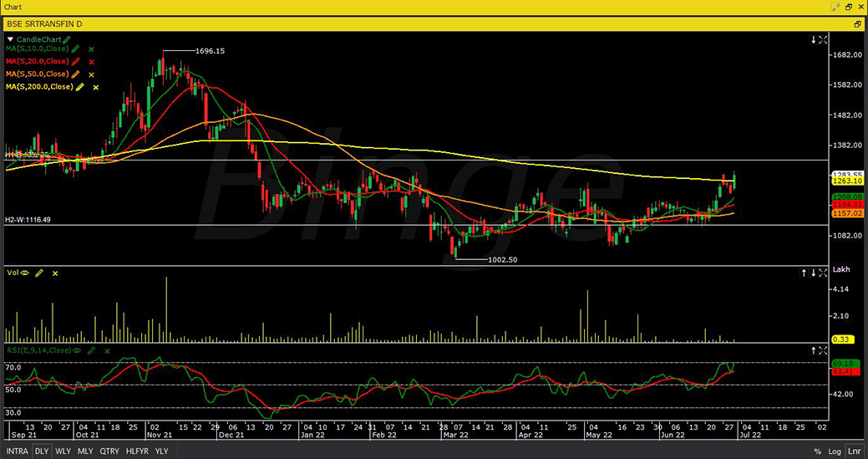Viewport: 868px width, 459px height.
Task: Click the MA(S,10.0,Close) legend label
Action: (x=38, y=48)
